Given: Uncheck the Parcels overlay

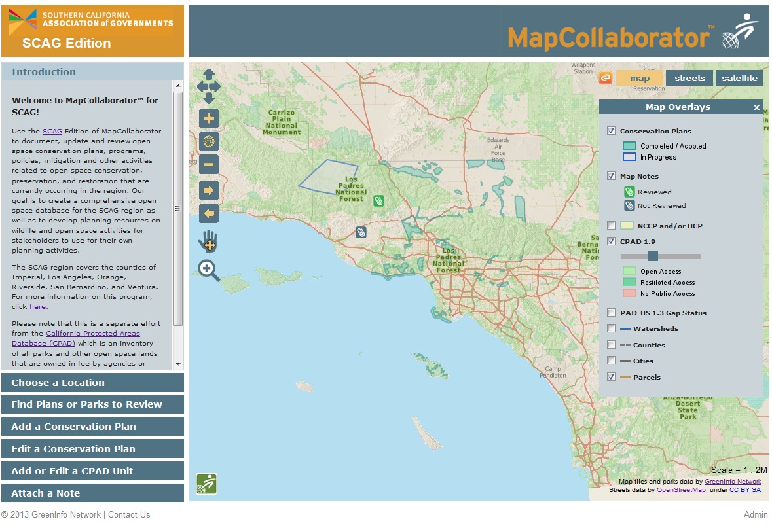Looking at the screenshot, I should (611, 377).
